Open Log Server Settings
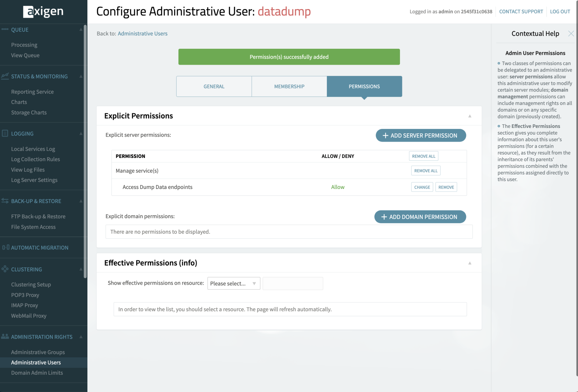This screenshot has width=578, height=392. pos(34,180)
